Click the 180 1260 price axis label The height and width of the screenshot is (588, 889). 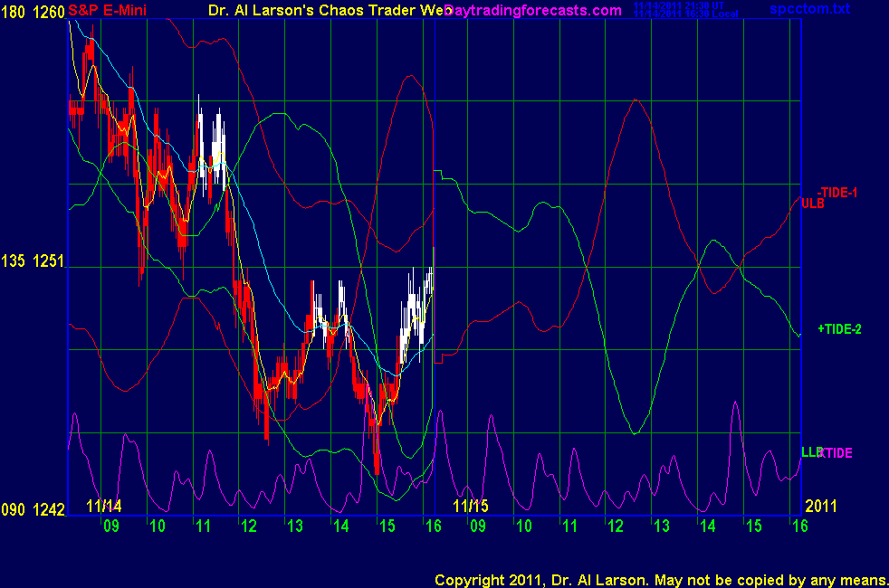pos(33,11)
